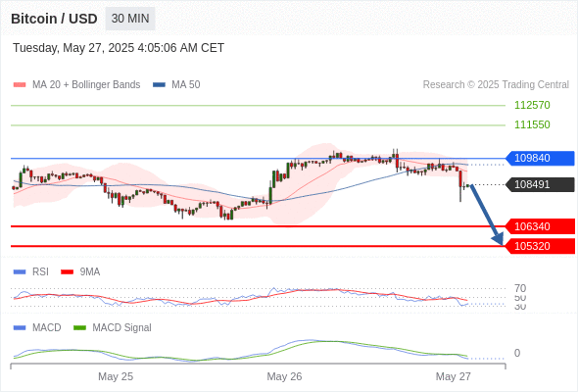This screenshot has height=392, width=578.
Task: Select the 109840 pivot price tag
Action: pos(540,158)
